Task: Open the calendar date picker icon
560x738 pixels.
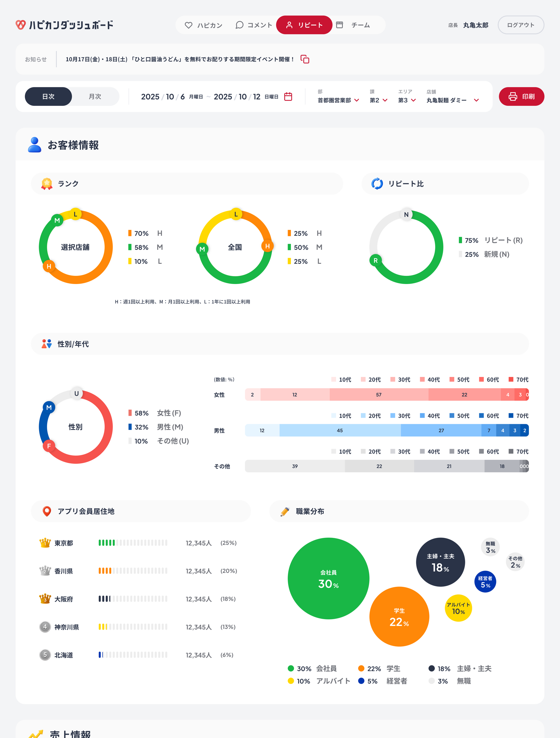Action: click(x=288, y=97)
